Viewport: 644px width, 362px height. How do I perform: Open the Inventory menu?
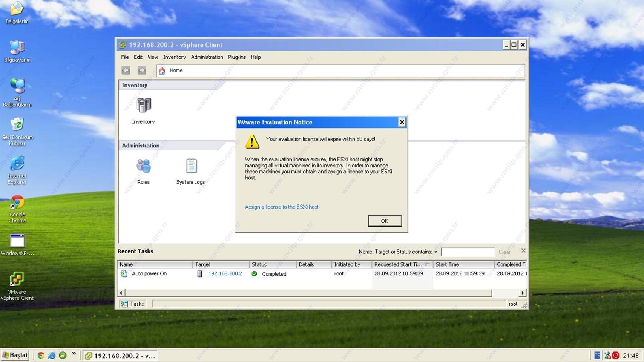(174, 57)
